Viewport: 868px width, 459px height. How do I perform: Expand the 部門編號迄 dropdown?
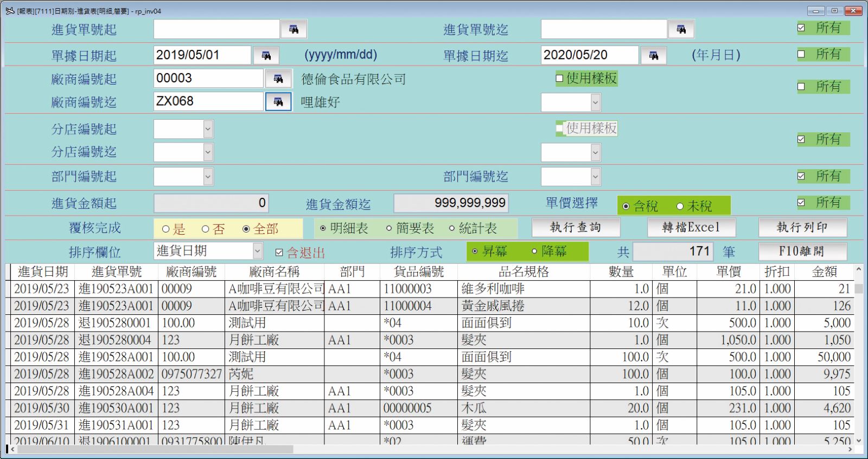tap(595, 176)
